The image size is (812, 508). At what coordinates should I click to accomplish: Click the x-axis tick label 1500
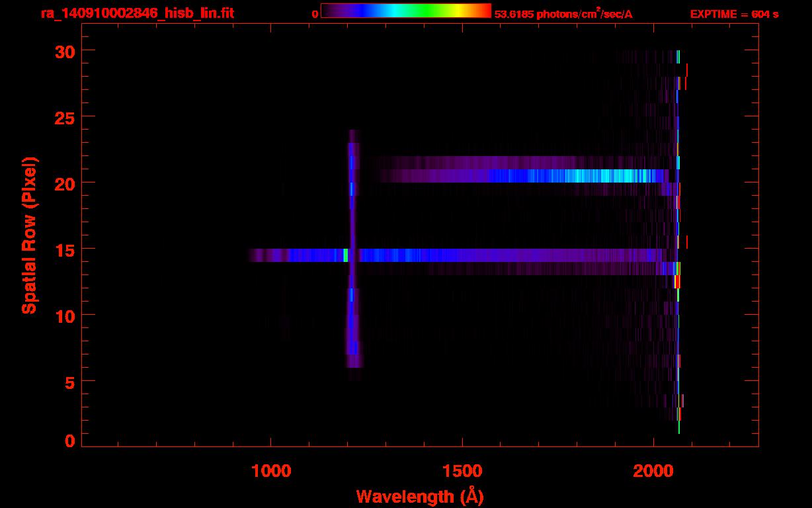tap(462, 471)
